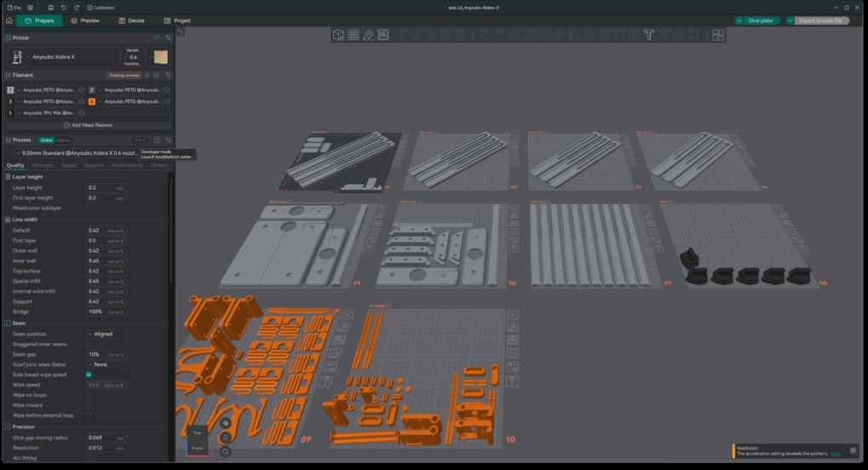Click the Layer height value field
This screenshot has height=470, width=868.
[x=106, y=187]
